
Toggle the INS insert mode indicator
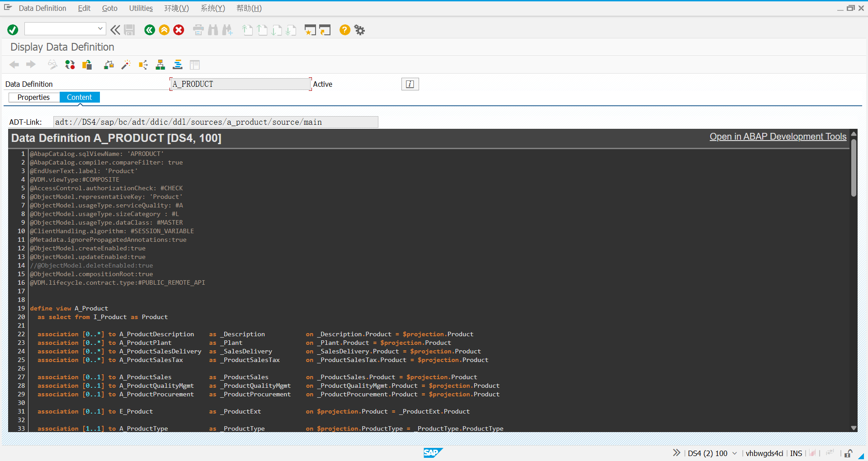coord(796,453)
